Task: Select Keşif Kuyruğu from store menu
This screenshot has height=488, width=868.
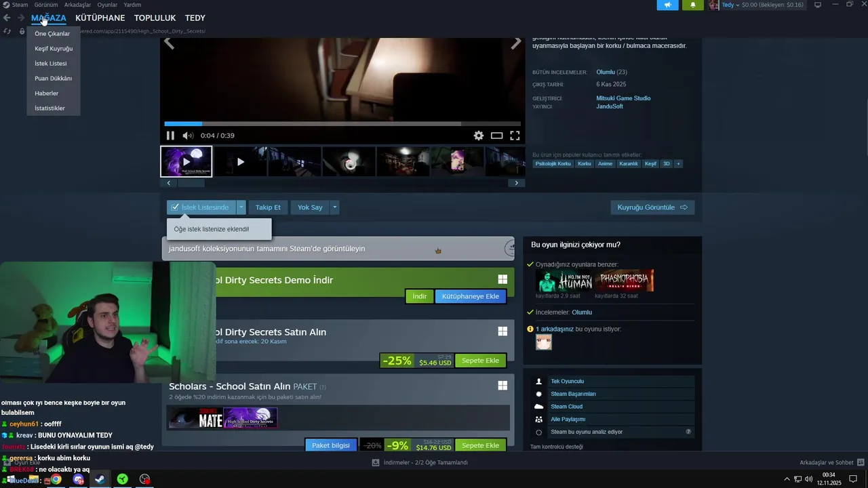Action: (54, 49)
